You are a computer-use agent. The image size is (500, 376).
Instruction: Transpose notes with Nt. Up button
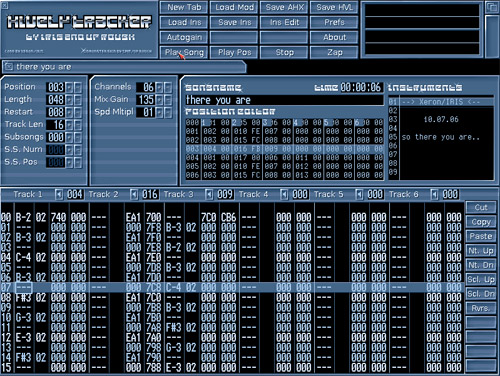click(x=481, y=251)
